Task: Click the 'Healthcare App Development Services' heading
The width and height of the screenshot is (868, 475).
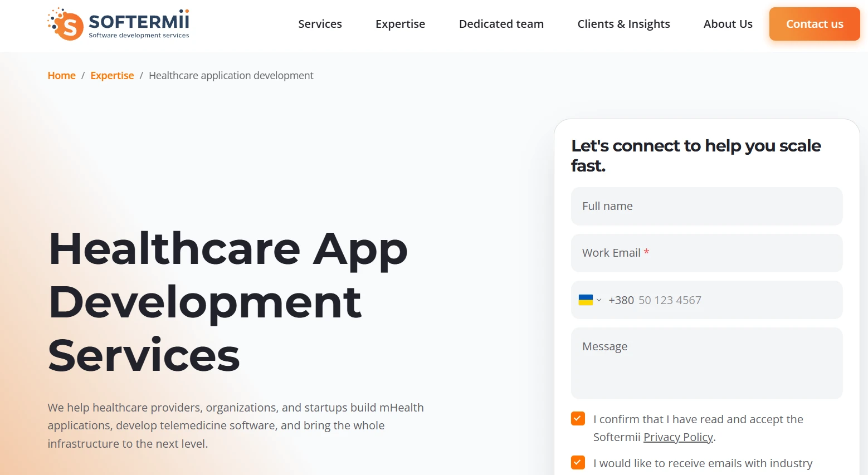Action: [228, 302]
